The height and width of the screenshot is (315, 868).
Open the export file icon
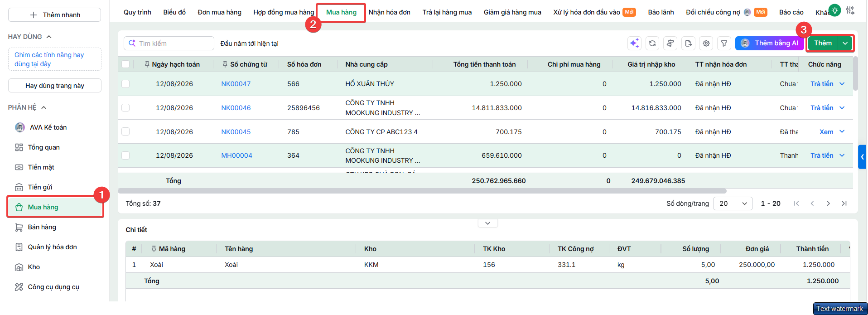coord(689,43)
